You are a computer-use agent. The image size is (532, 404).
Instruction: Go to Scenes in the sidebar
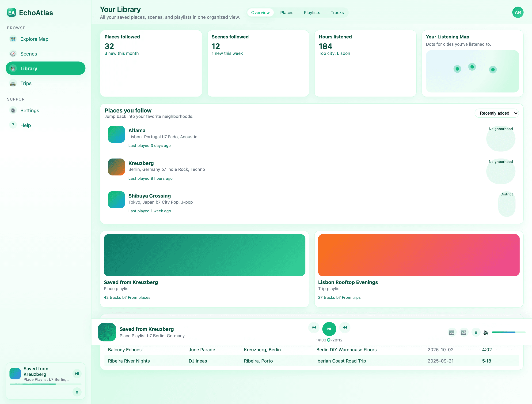(29, 54)
